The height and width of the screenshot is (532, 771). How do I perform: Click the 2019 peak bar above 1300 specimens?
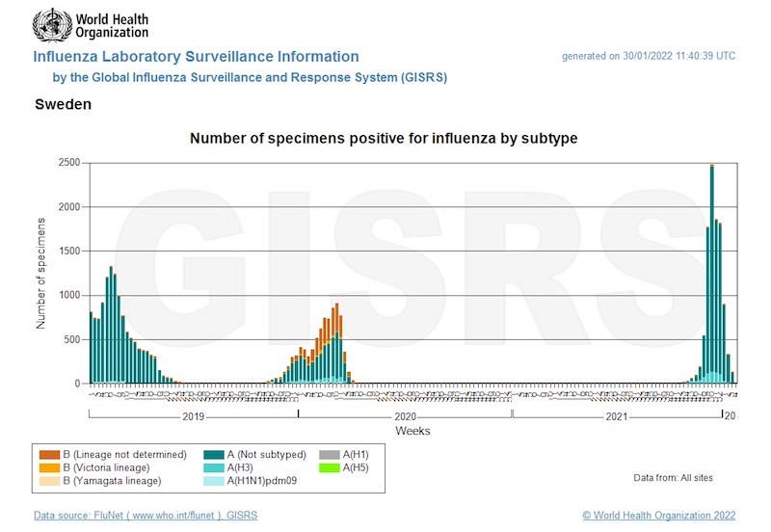(x=111, y=325)
